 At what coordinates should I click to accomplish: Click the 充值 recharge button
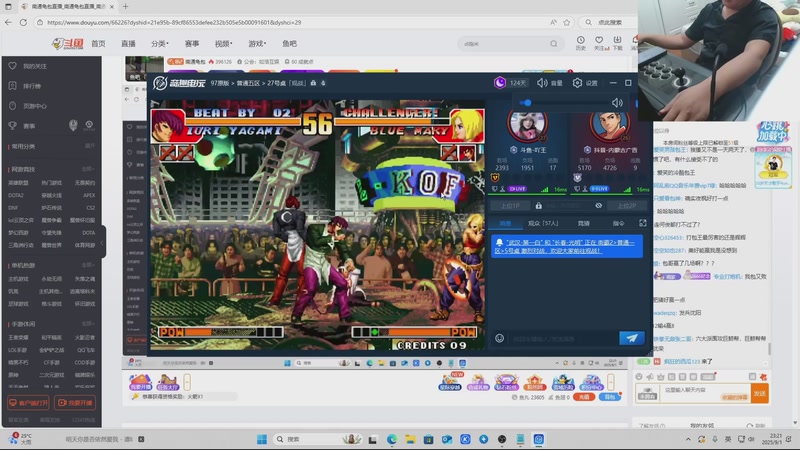click(x=584, y=396)
